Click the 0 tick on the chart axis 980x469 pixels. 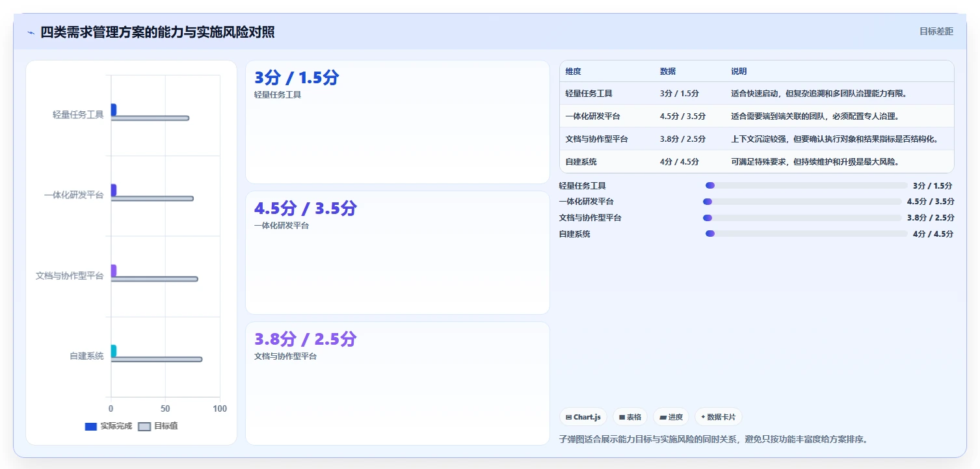point(111,409)
